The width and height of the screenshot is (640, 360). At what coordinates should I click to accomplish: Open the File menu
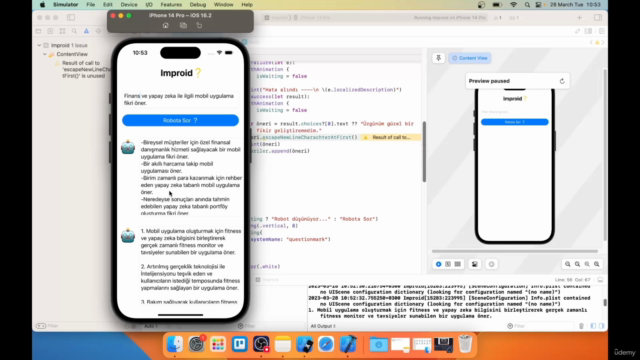coord(91,5)
